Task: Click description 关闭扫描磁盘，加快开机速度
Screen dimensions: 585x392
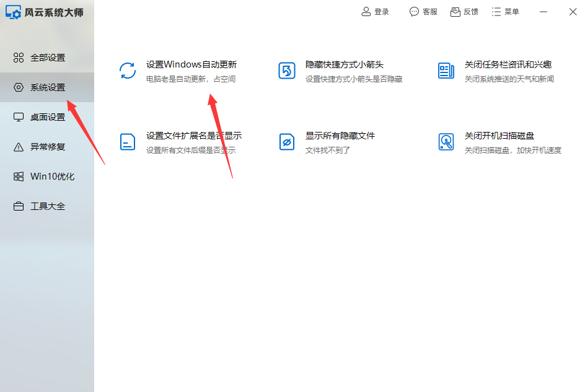Action: click(x=513, y=150)
